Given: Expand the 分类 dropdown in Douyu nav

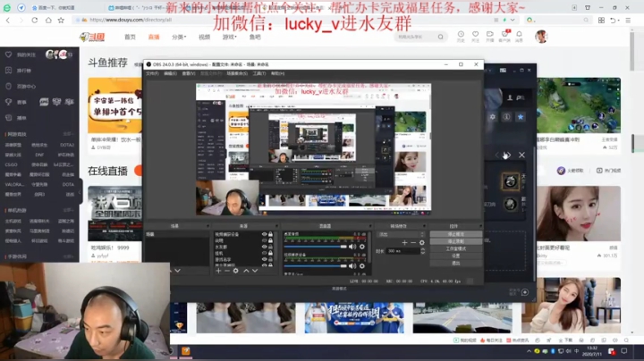Looking at the screenshot, I should [x=179, y=37].
